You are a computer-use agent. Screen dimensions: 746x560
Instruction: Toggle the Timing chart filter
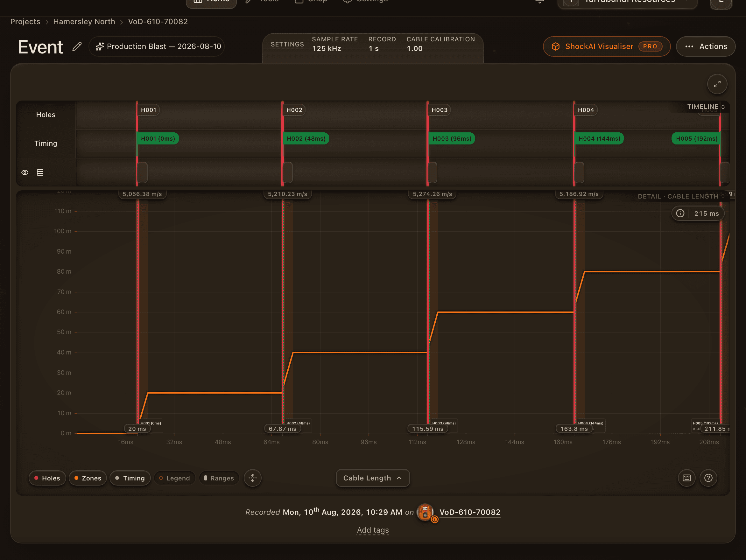[130, 478]
